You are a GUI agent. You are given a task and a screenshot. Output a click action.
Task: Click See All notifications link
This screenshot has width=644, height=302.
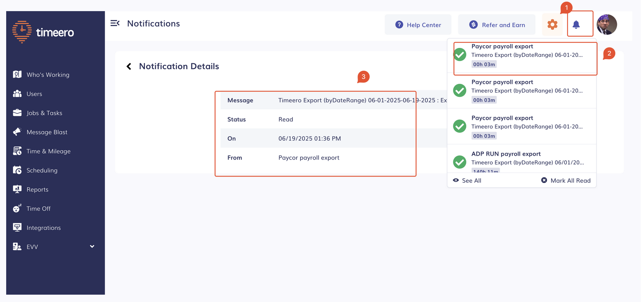point(472,181)
